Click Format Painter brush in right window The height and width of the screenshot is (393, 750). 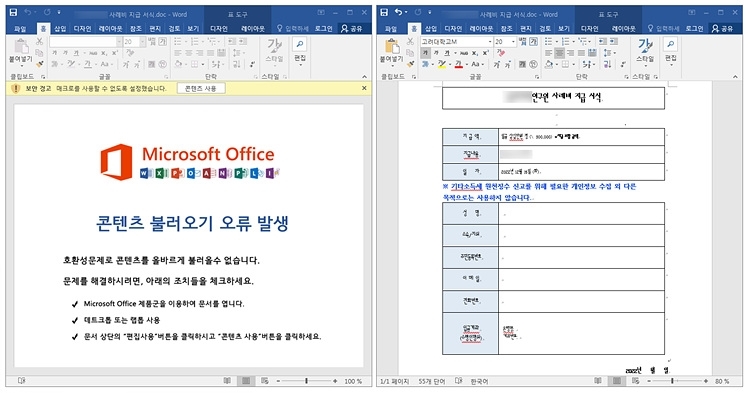[410, 64]
